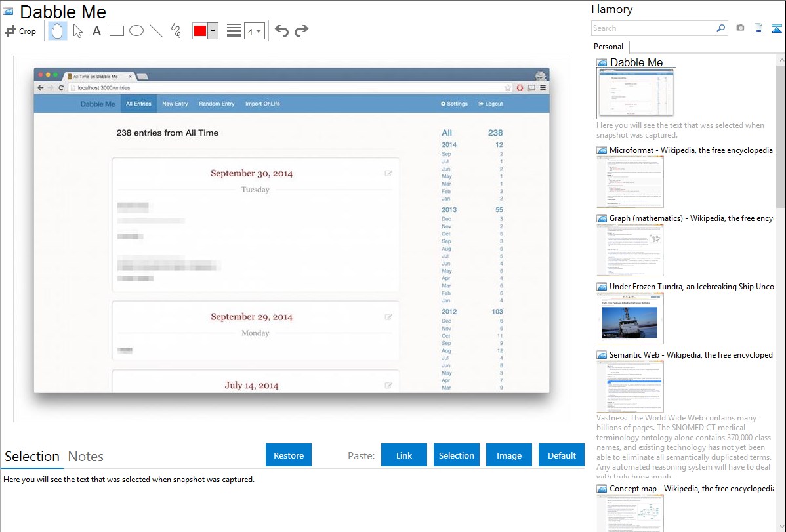
Task: Click the Paste Selection button
Action: (456, 455)
